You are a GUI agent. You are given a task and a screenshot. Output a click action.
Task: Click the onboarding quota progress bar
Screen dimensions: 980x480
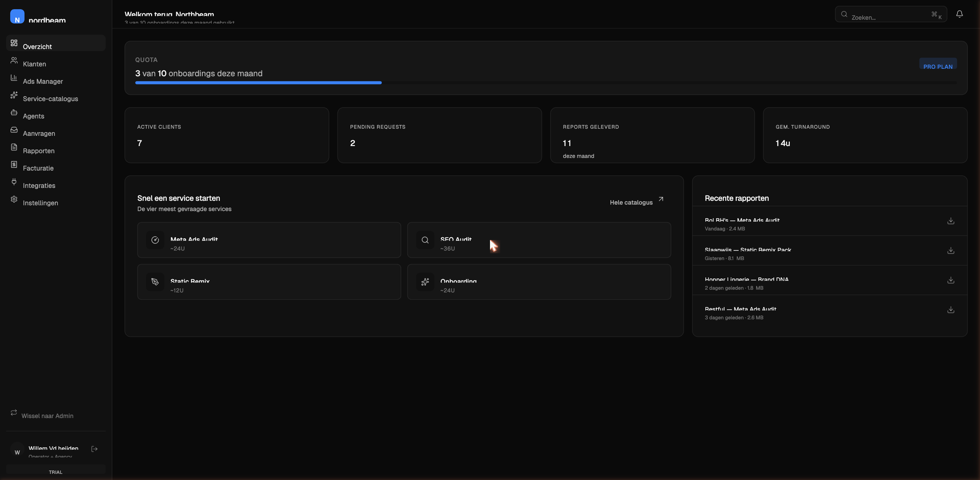pos(546,83)
